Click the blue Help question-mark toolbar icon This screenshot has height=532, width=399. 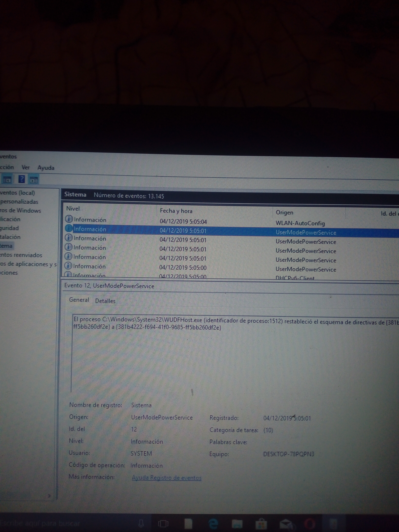tap(22, 179)
